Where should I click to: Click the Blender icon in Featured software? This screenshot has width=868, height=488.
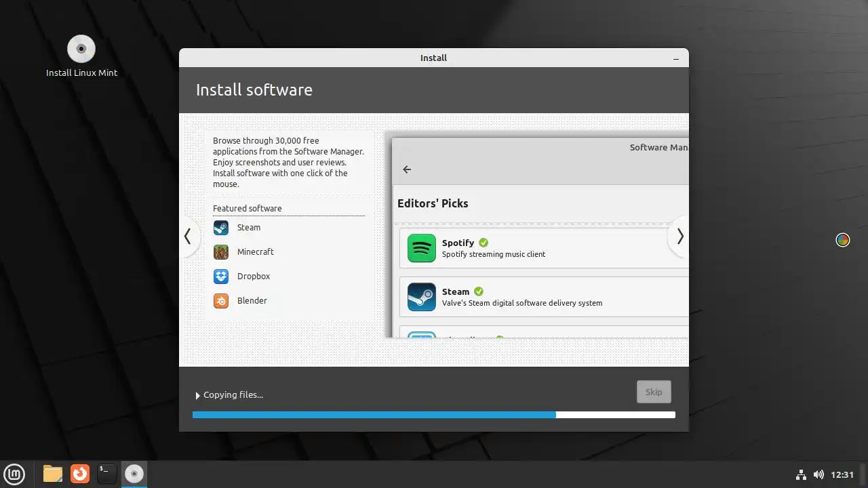pos(221,301)
